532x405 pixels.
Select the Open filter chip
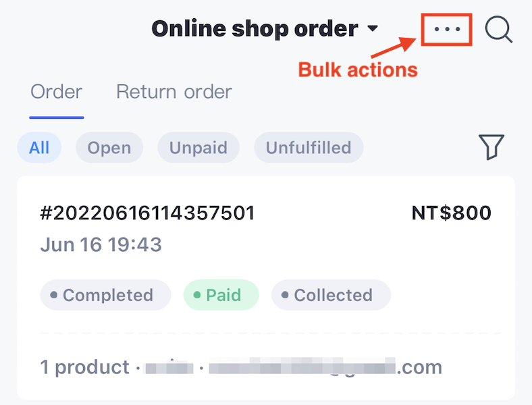[x=109, y=148]
